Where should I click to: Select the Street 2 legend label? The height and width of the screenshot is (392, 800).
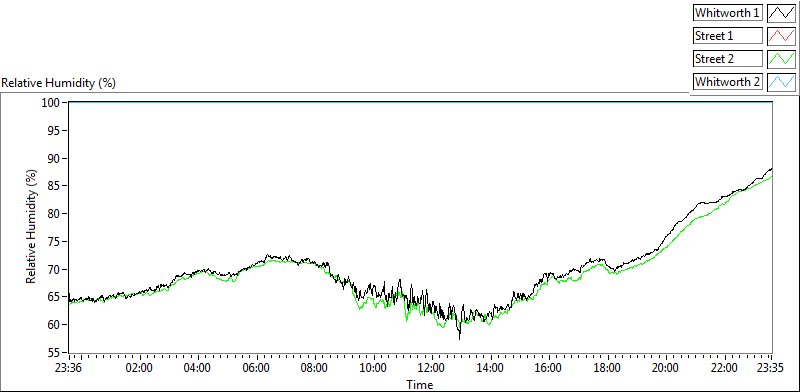(728, 59)
